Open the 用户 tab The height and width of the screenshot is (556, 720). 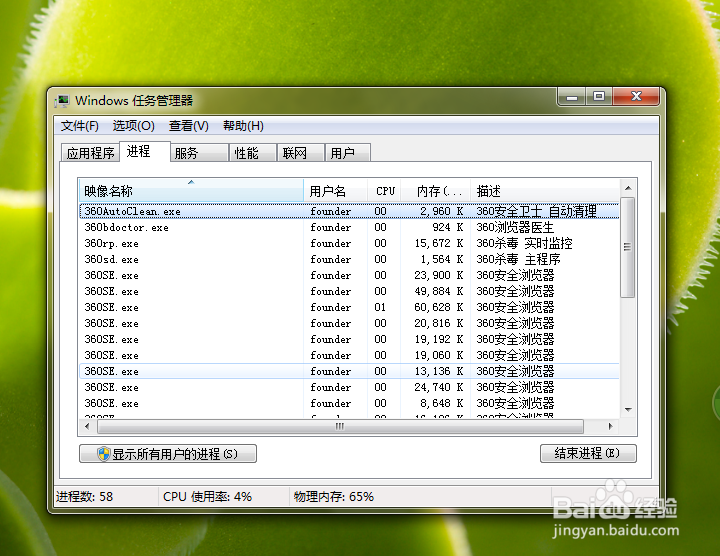pos(348,153)
